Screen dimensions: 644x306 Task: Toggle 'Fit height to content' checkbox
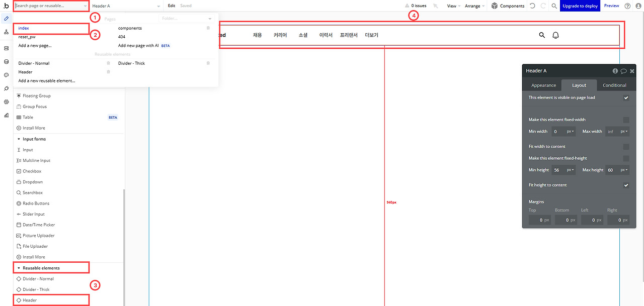(626, 185)
